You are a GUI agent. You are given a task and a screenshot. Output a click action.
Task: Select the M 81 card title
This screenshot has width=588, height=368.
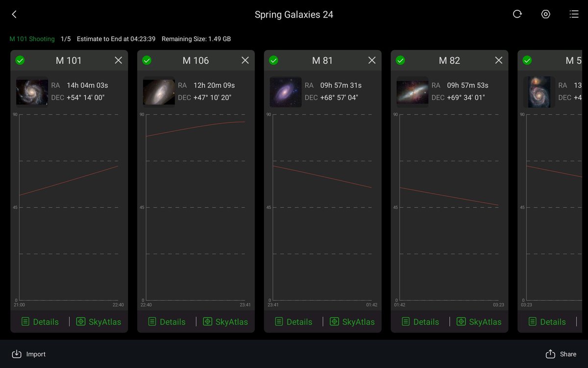point(322,60)
